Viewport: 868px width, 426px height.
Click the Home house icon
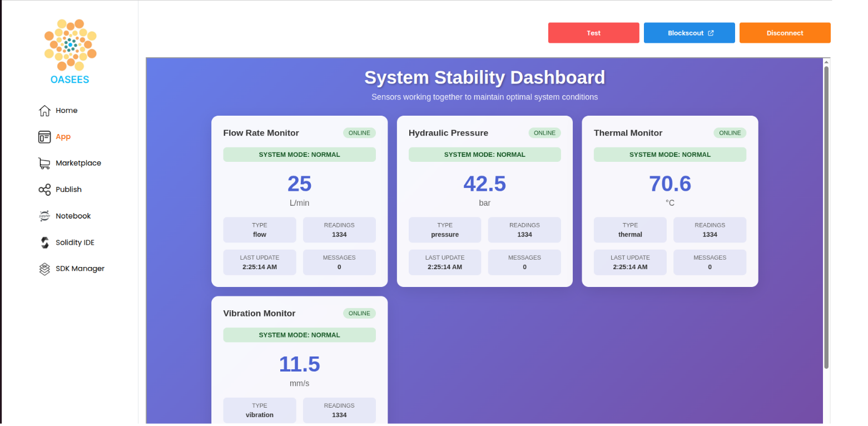click(44, 111)
